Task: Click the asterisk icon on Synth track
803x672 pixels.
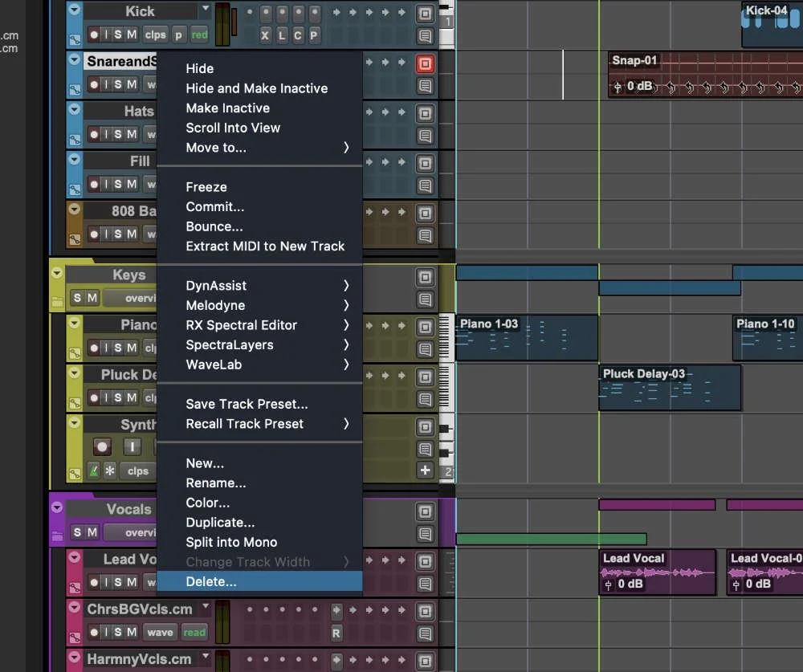Action: tap(110, 470)
